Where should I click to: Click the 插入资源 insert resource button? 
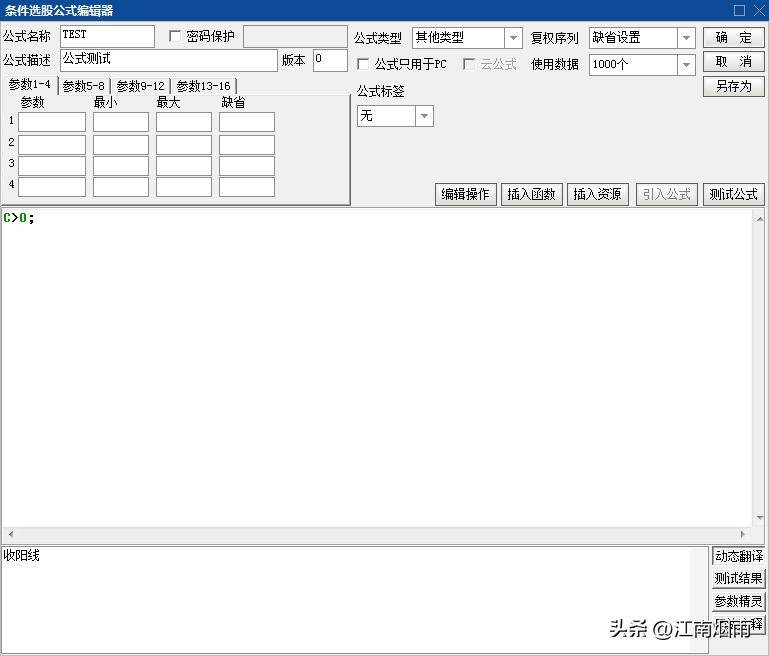598,195
